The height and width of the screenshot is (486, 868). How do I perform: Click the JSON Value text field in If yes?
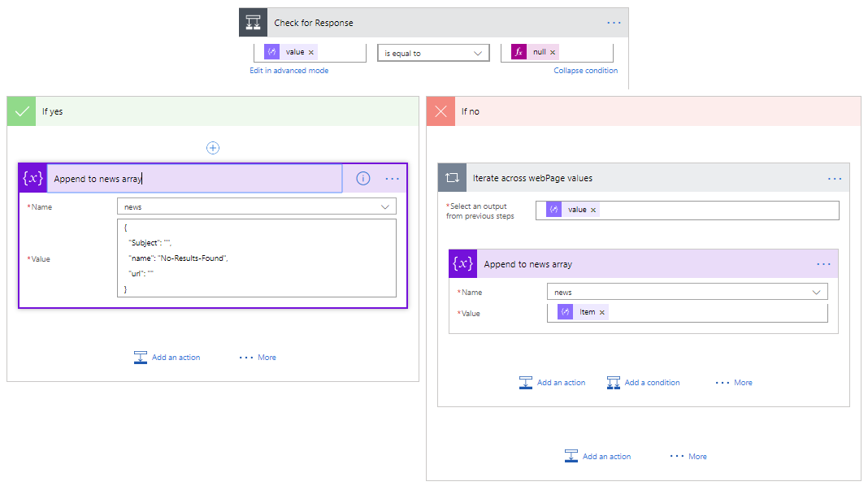[x=257, y=258]
